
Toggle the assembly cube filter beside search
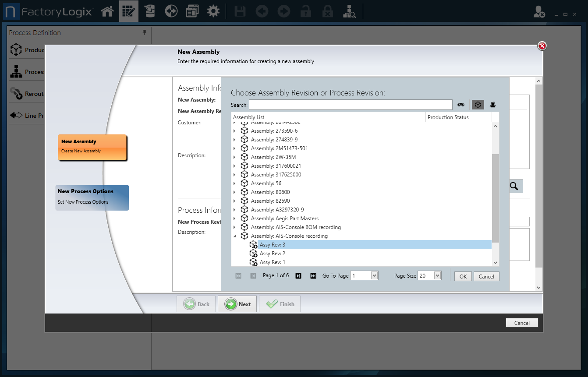(478, 105)
